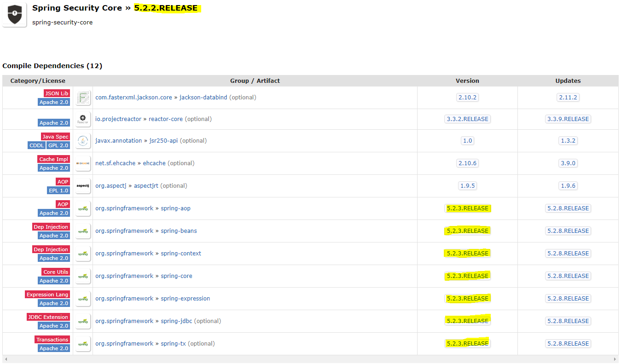Click the spring-beans row spring icon
The height and width of the screenshot is (364, 621).
pyautogui.click(x=83, y=231)
